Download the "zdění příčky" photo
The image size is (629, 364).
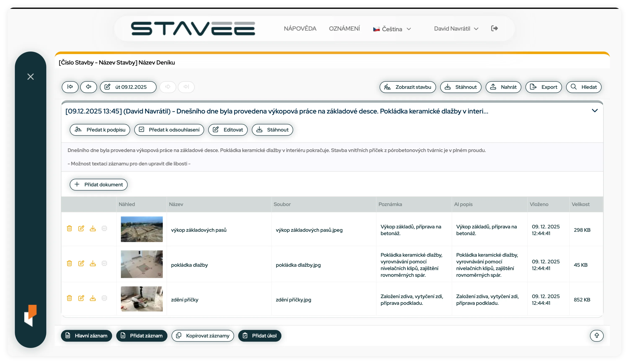click(x=93, y=298)
